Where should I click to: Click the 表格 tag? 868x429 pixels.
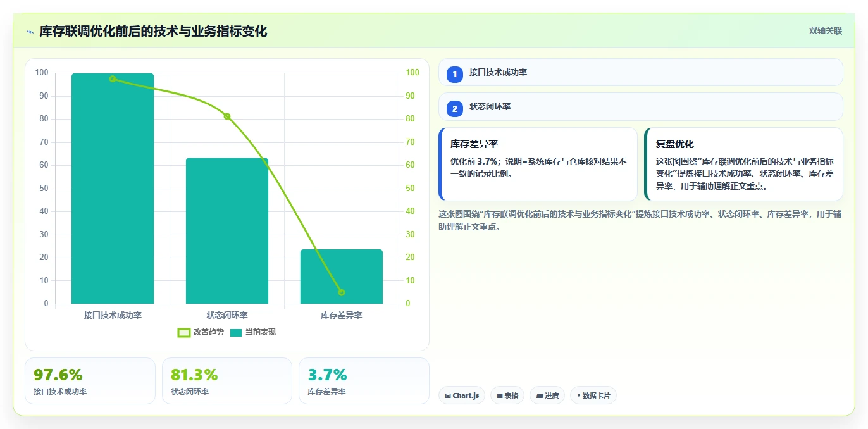507,395
